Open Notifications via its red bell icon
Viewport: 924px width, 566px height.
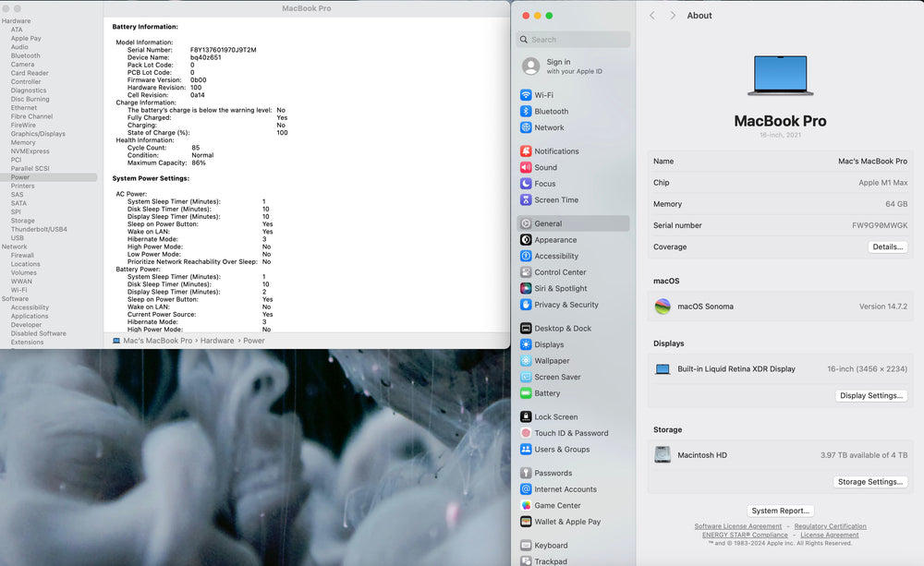526,151
